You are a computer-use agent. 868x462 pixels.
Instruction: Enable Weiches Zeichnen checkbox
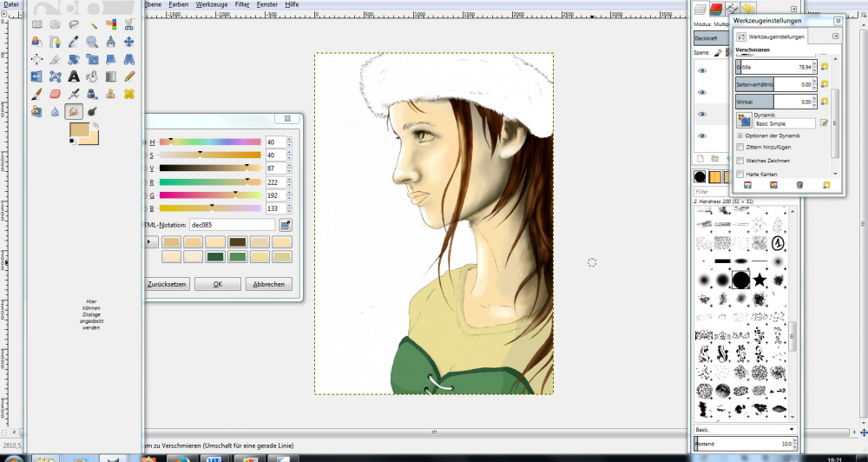[x=740, y=161]
